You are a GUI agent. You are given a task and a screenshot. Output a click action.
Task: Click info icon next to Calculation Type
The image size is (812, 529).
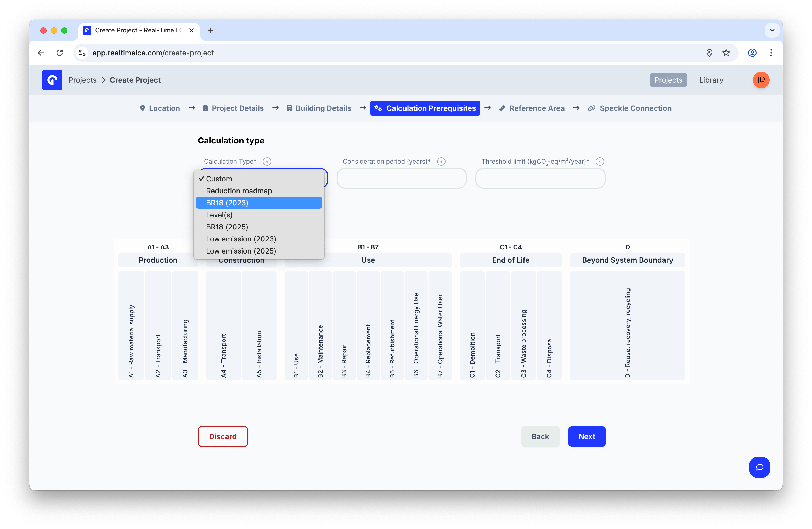267,161
